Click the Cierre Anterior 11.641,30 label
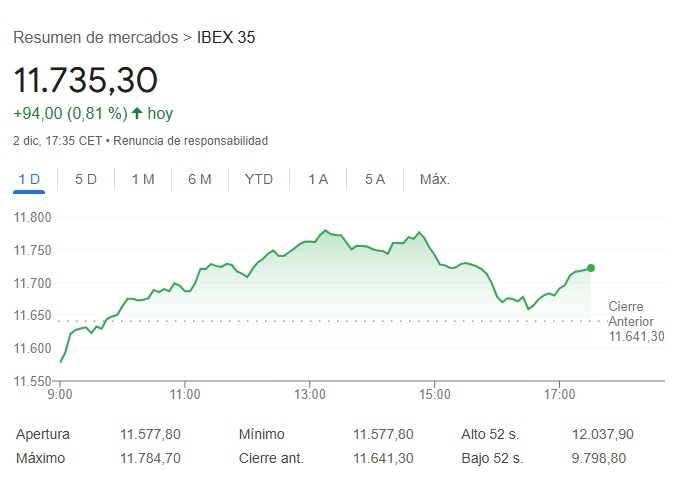Viewport: 685px width, 482px height. 636,321
